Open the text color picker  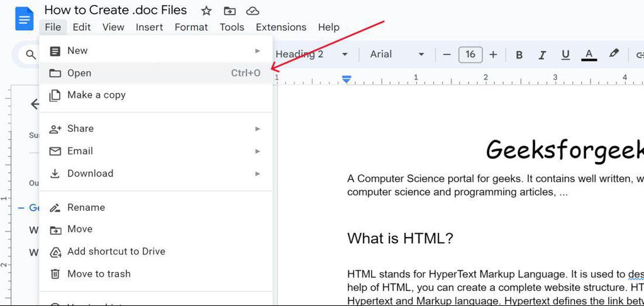tap(589, 55)
